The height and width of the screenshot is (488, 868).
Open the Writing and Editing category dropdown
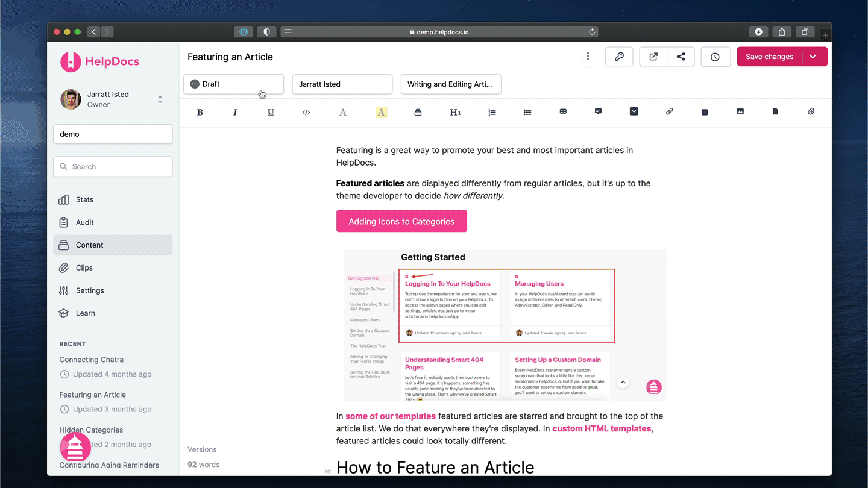pos(451,84)
